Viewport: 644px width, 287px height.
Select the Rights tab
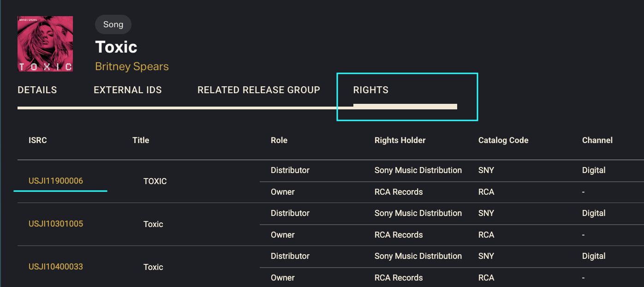371,90
